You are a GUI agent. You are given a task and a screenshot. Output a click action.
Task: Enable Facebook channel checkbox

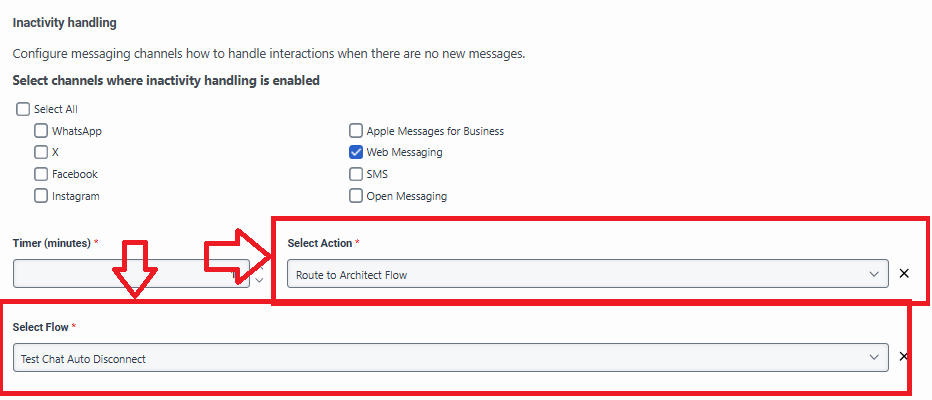coord(41,174)
